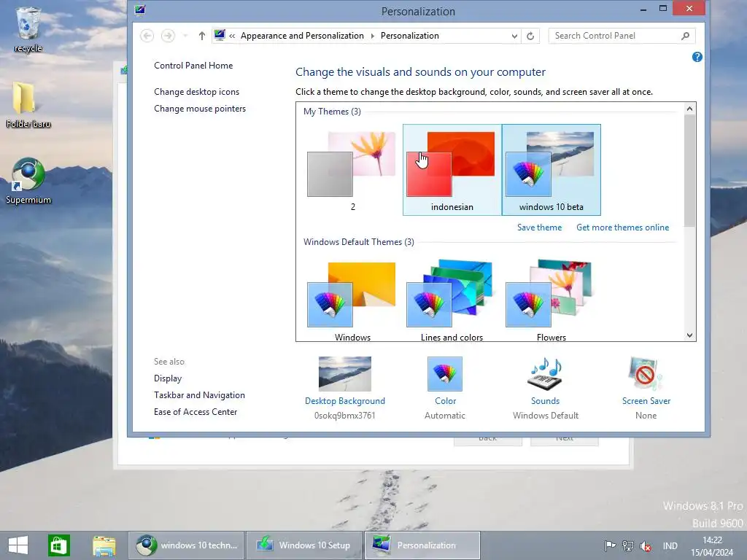Click the Personalization window title icon
This screenshot has height=560, width=747.
[x=139, y=9]
